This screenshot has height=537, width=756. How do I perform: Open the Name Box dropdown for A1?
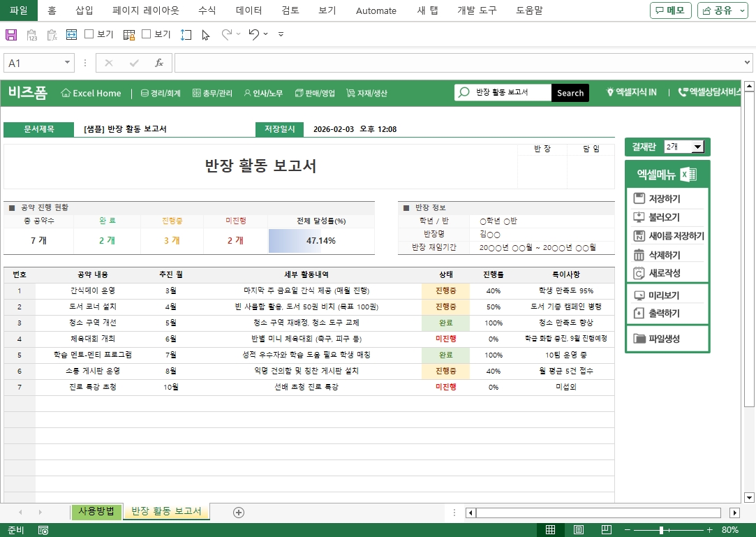click(68, 63)
